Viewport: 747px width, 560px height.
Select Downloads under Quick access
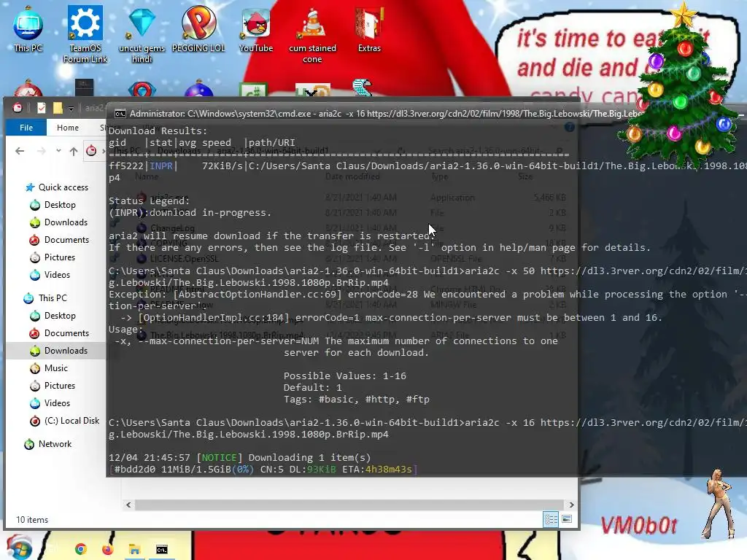point(59,222)
